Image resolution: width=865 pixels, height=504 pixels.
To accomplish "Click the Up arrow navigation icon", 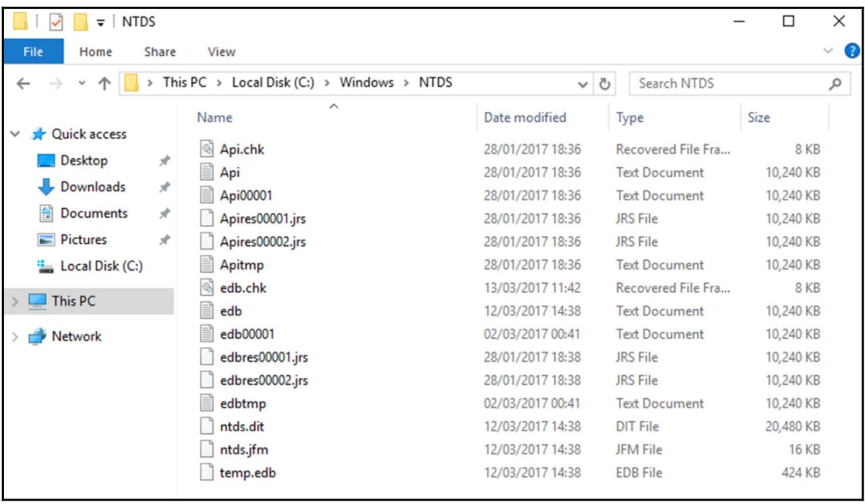I will 105,84.
